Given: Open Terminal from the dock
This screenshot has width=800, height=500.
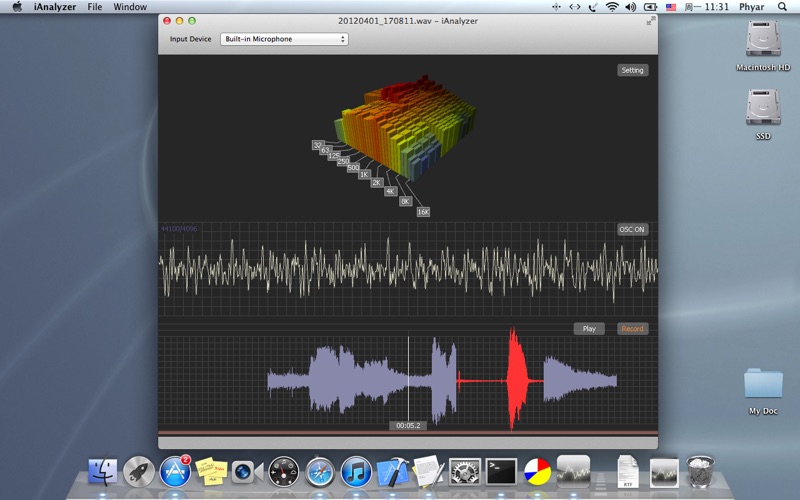Looking at the screenshot, I should pos(500,471).
